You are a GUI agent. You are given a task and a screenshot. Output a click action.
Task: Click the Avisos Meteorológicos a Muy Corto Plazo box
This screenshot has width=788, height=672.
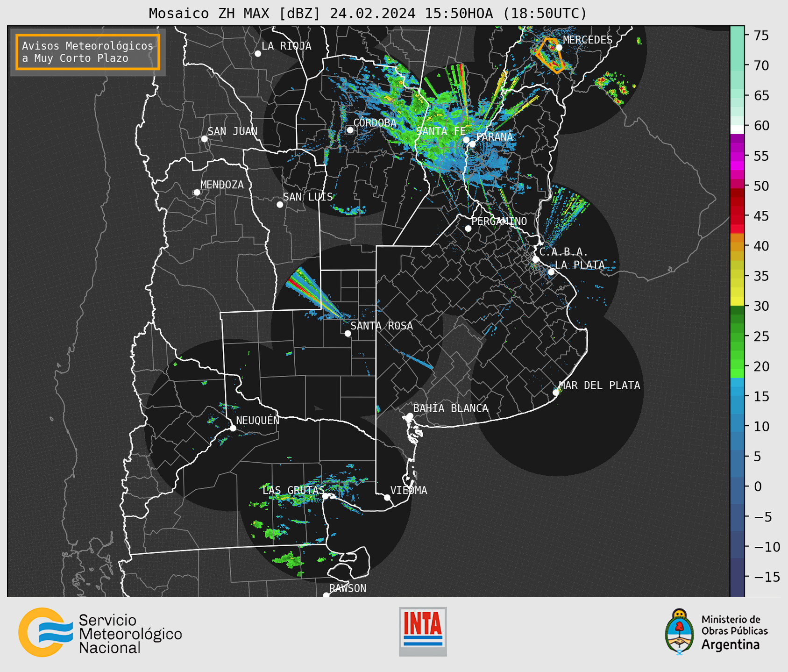(x=88, y=52)
